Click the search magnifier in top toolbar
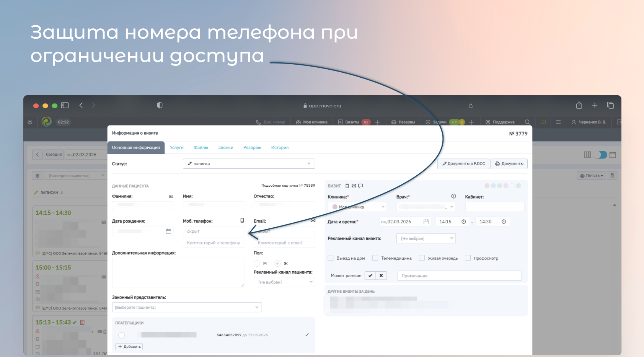The width and height of the screenshot is (644, 357). [x=527, y=122]
